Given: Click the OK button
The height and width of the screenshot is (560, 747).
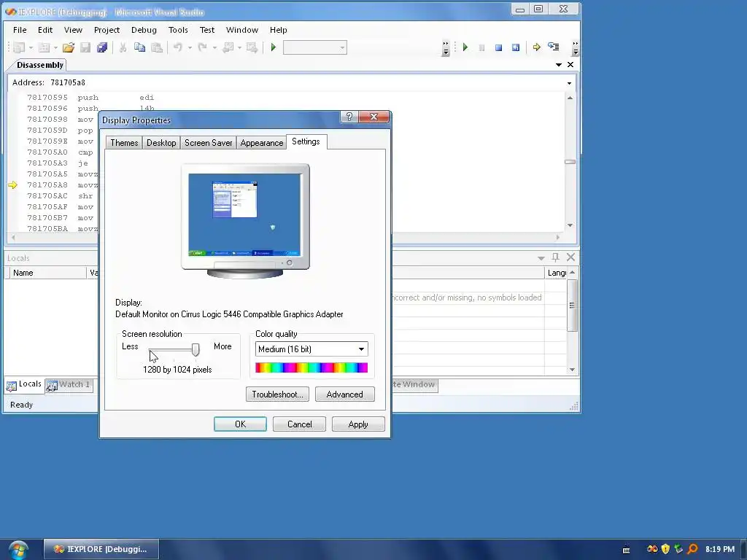Looking at the screenshot, I should [x=240, y=424].
